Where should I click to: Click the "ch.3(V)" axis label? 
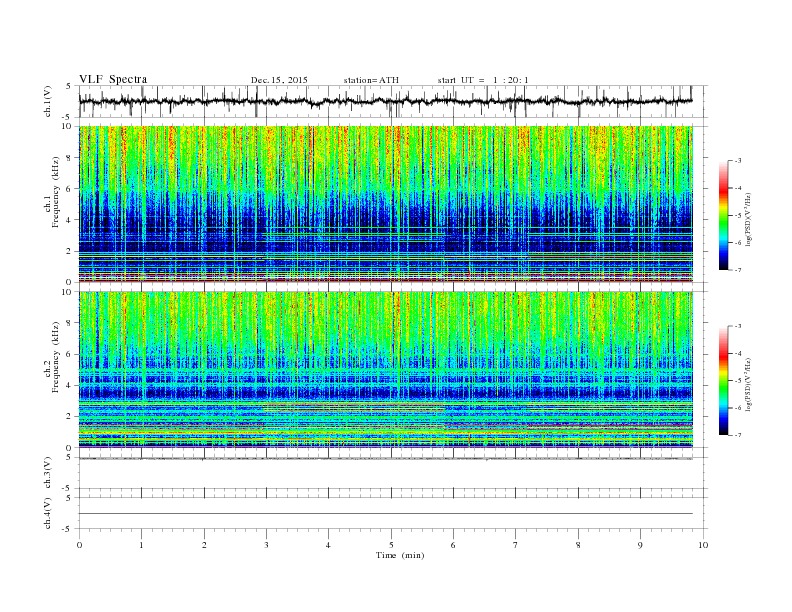(48, 473)
